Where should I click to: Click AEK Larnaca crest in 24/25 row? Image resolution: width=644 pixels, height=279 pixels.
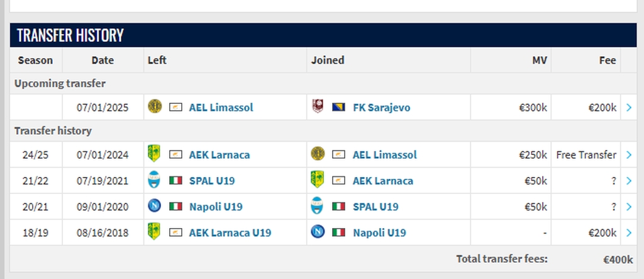pyautogui.click(x=154, y=154)
